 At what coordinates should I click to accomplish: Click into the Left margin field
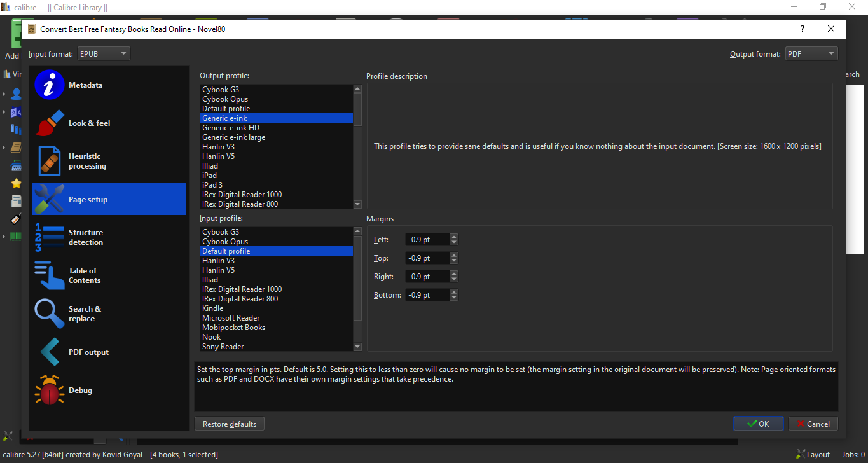point(427,240)
